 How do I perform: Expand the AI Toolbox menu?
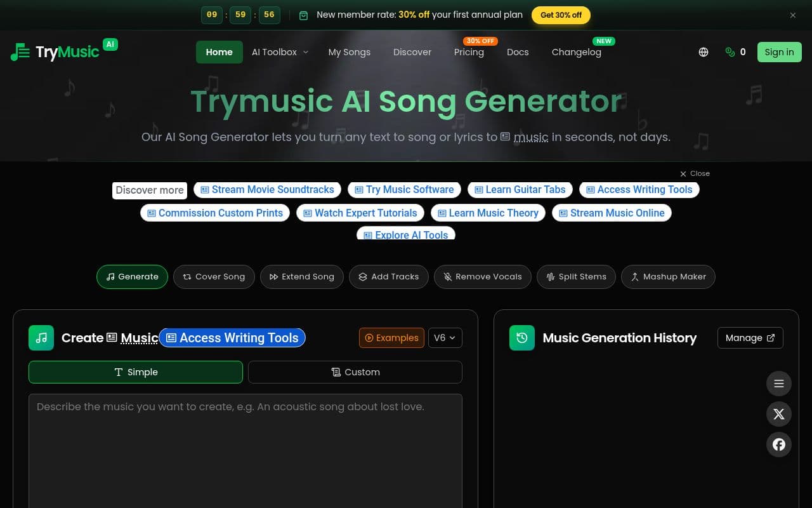coord(280,52)
